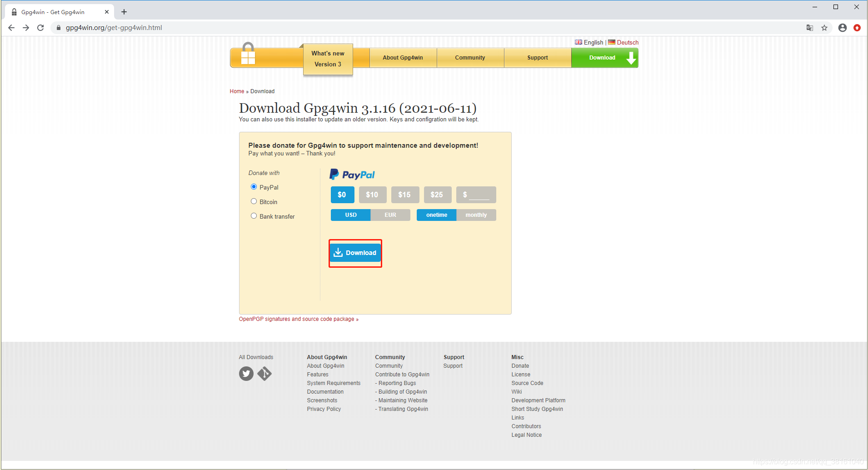Open Privacy Policy footer link
This screenshot has height=470, width=868.
pos(324,409)
